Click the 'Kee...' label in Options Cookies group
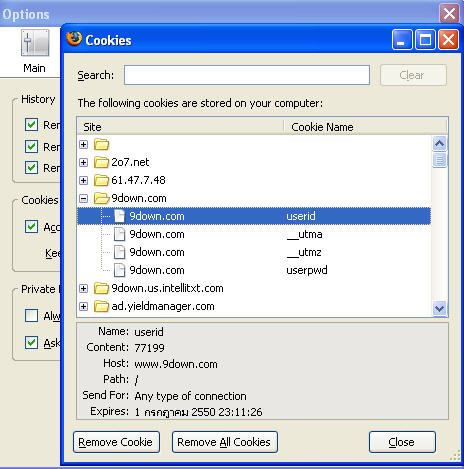 53,253
